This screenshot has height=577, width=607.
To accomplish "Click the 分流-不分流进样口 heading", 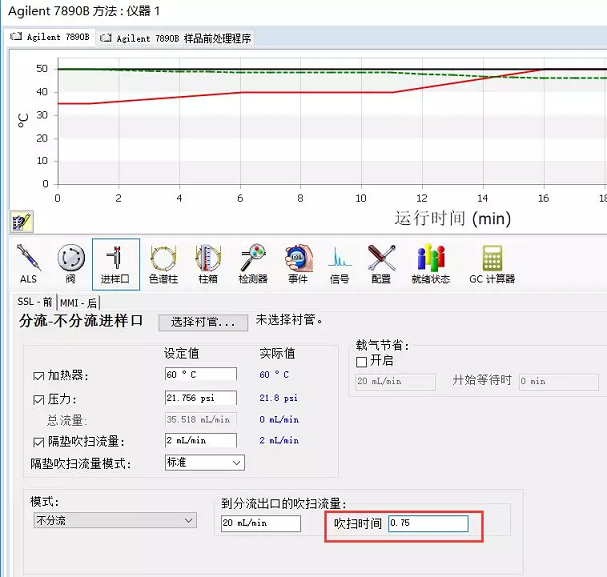I will click(81, 320).
